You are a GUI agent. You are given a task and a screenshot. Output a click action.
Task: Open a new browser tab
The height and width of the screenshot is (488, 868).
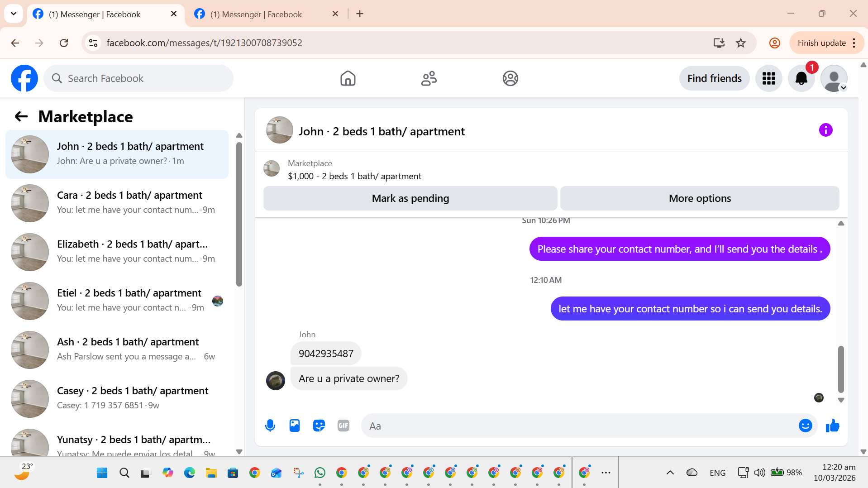pyautogui.click(x=360, y=14)
